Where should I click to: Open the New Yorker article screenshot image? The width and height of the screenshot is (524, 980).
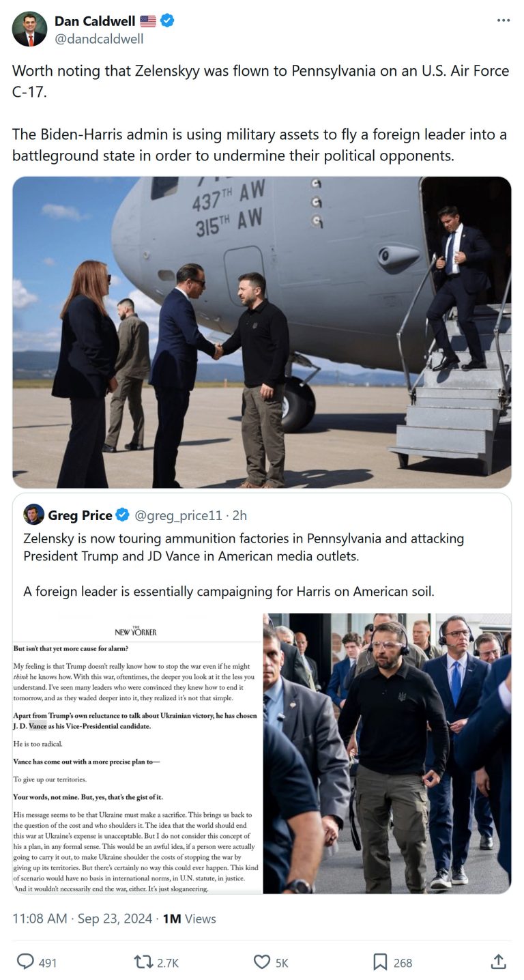[x=138, y=753]
